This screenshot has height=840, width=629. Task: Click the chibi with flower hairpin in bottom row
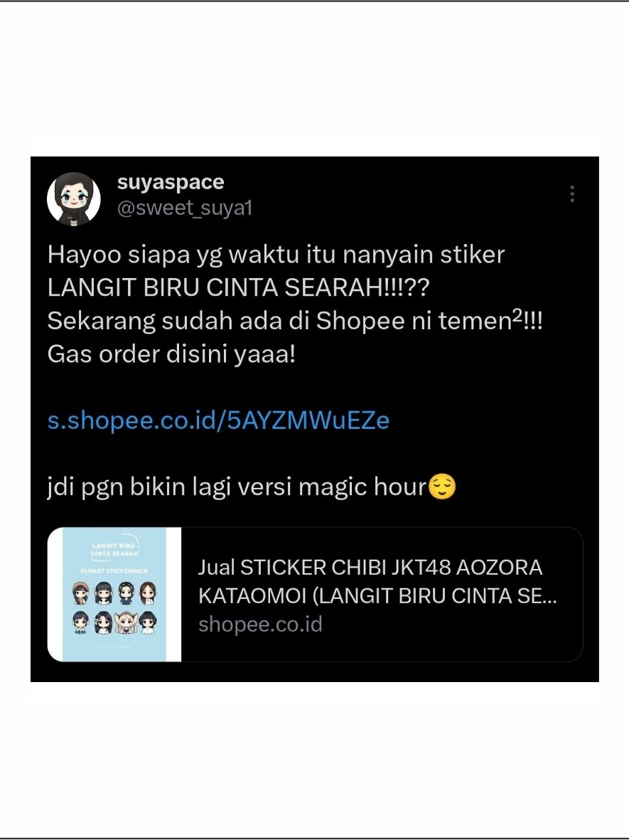(x=103, y=622)
